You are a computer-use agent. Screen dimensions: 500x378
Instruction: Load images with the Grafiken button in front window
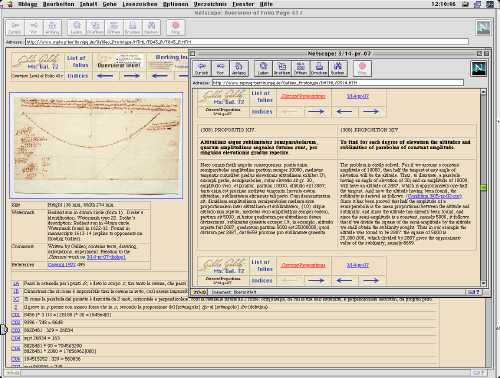(x=282, y=68)
